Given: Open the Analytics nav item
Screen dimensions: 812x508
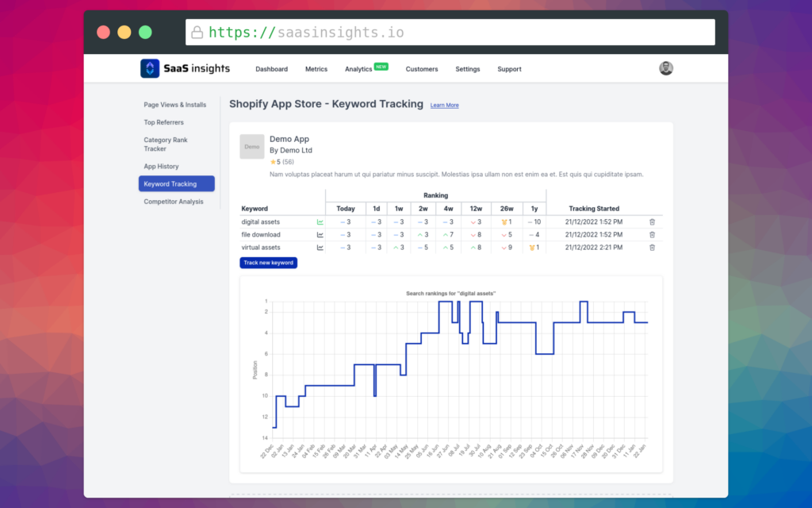Looking at the screenshot, I should tap(358, 69).
